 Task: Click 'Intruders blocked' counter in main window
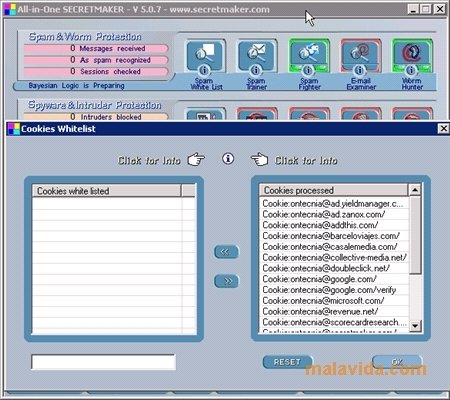click(96, 117)
